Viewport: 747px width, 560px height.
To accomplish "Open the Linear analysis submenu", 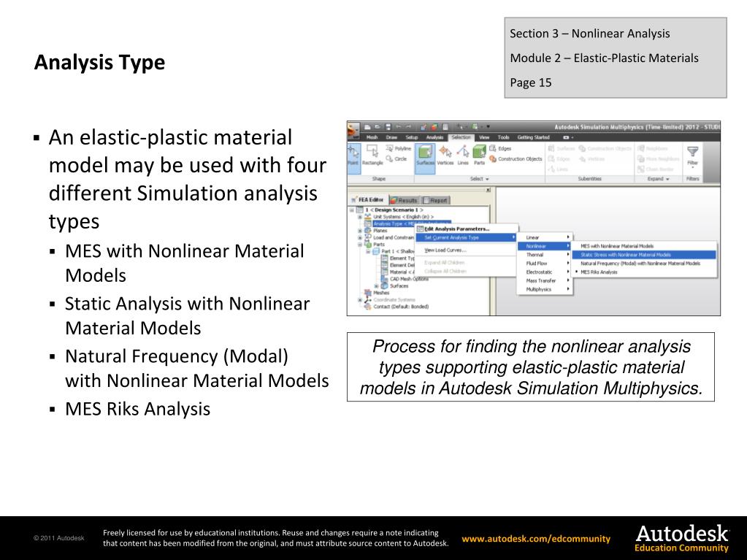I will [545, 237].
